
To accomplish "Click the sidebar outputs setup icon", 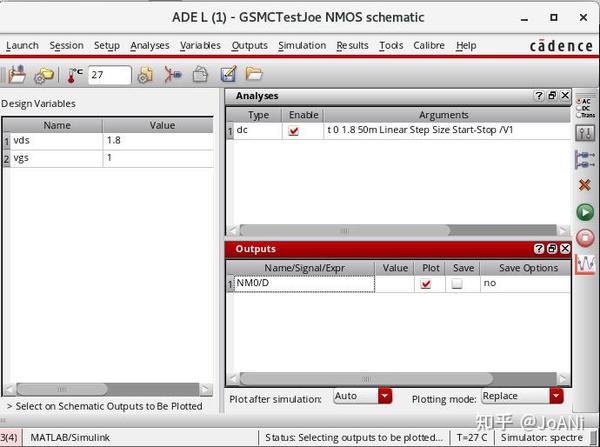I will [585, 159].
